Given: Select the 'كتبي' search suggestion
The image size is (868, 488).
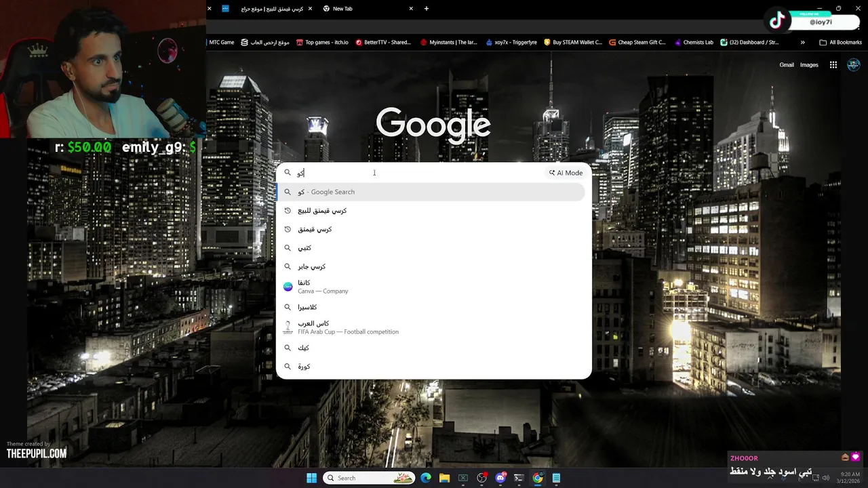Looking at the screenshot, I should (431, 248).
